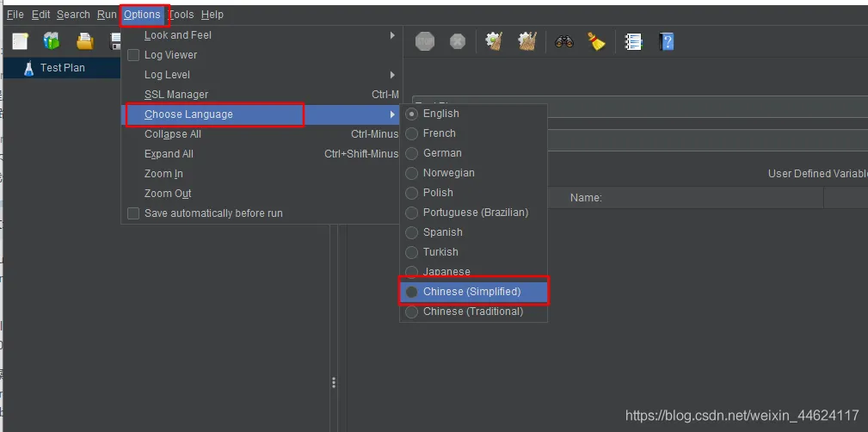Select Japanese language option
Image resolution: width=868 pixels, height=432 pixels.
pos(473,272)
